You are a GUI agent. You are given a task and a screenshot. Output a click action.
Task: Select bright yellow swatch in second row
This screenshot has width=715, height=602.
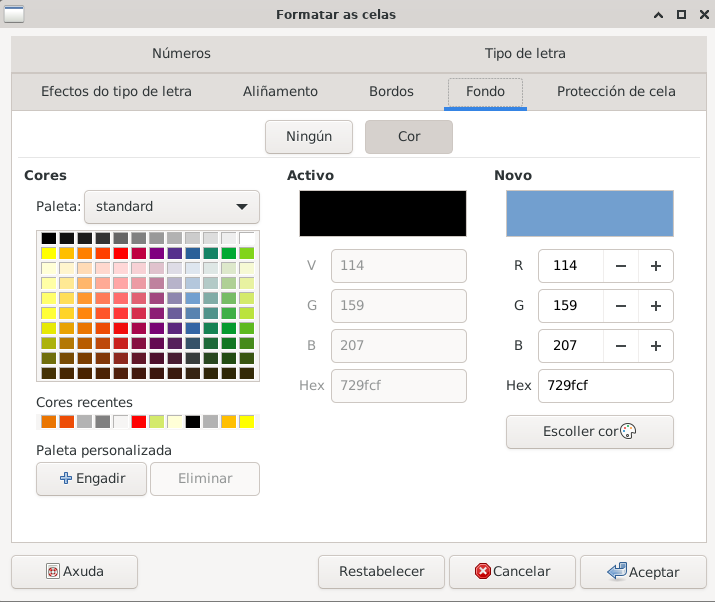tap(49, 253)
